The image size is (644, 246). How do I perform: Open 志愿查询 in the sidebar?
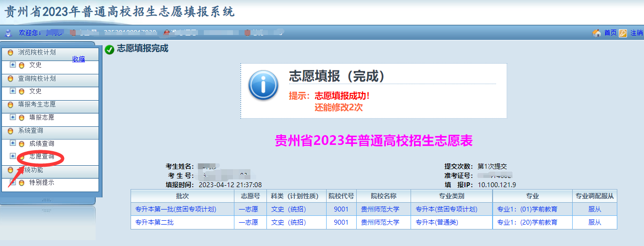coord(42,157)
